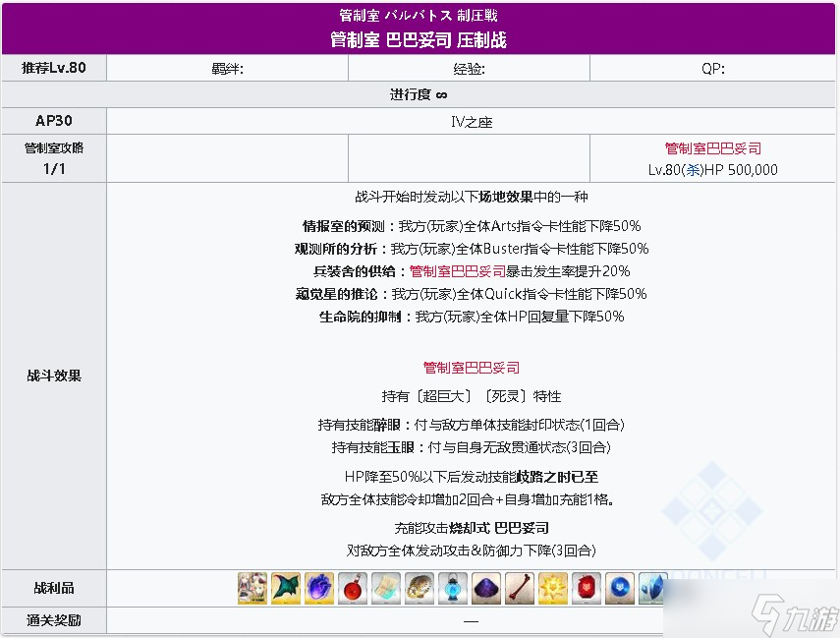The height and width of the screenshot is (638, 840).
Task: Click the 经验: cell
Action: (470, 68)
